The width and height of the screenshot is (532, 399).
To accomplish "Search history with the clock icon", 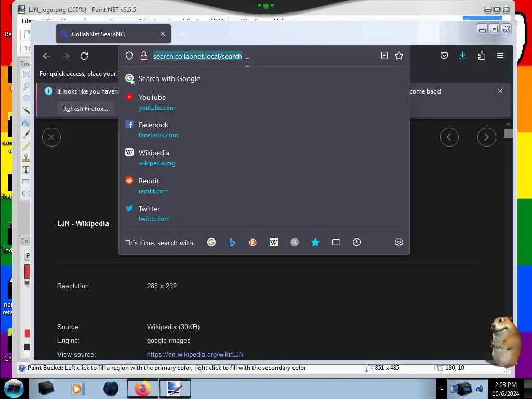I will pos(356,242).
